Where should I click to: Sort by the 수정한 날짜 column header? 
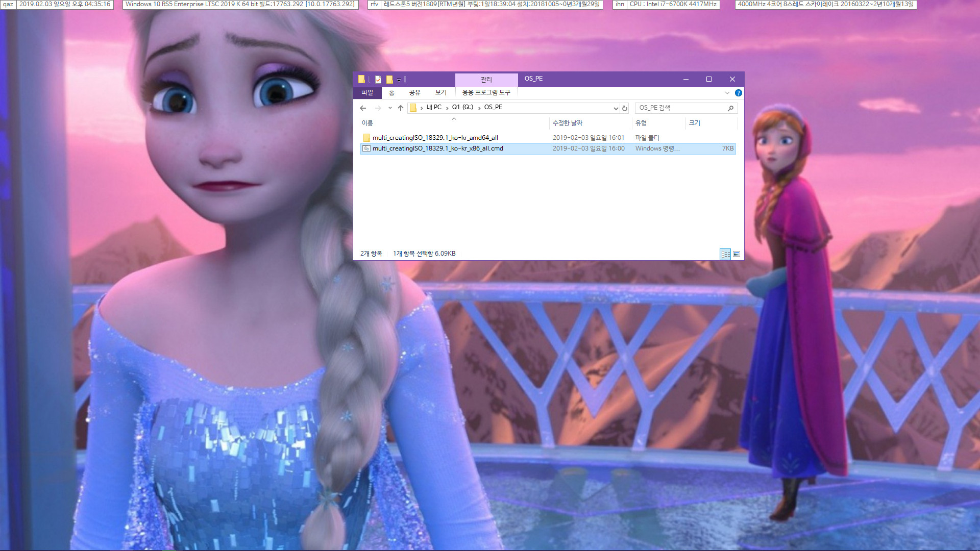[x=567, y=123]
